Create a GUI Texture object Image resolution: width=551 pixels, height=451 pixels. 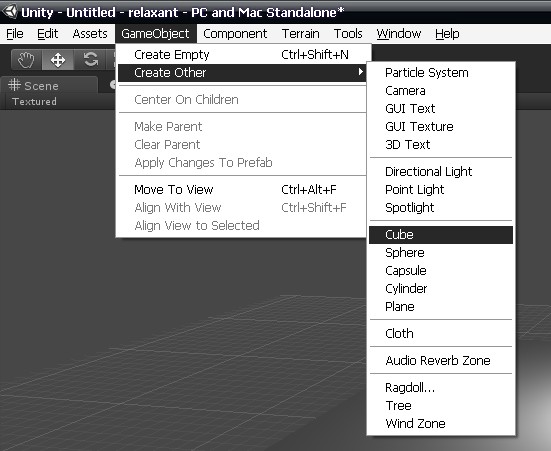tap(441, 127)
